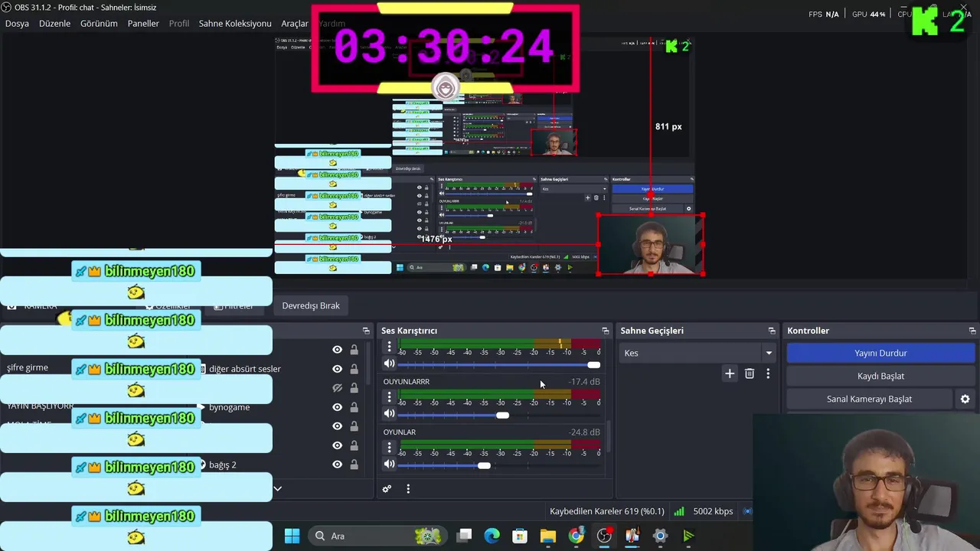The width and height of the screenshot is (980, 551).
Task: Open three-dot menu of the max-volume channel
Action: [x=389, y=347]
